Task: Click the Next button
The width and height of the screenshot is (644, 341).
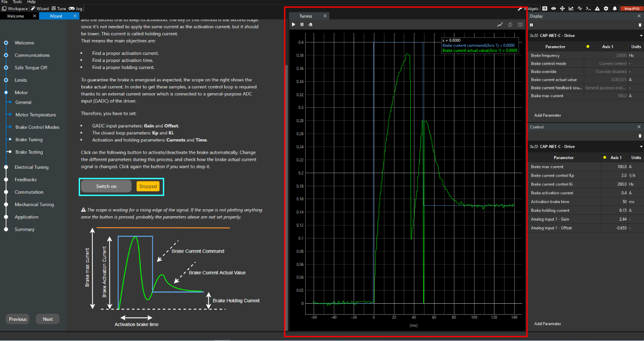Action: [48, 319]
